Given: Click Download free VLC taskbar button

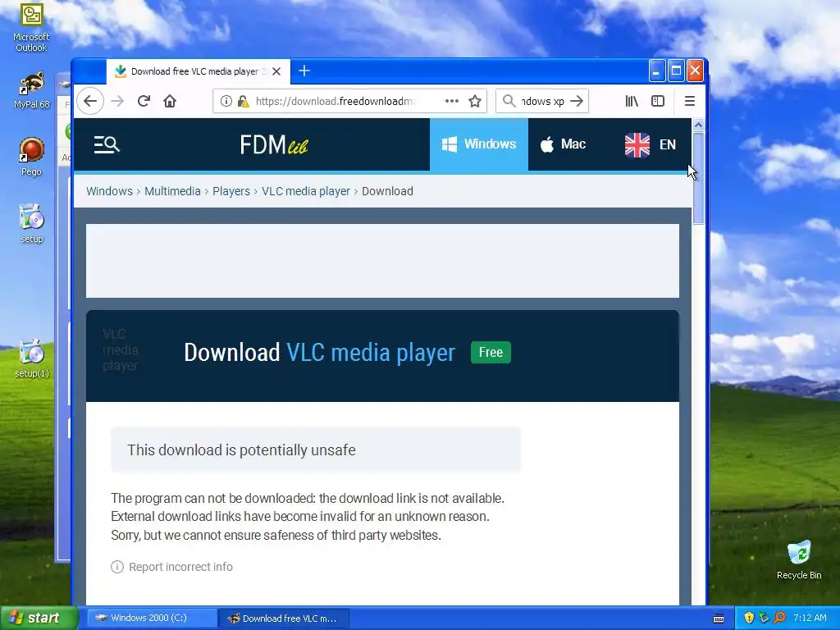Looking at the screenshot, I should (284, 619).
